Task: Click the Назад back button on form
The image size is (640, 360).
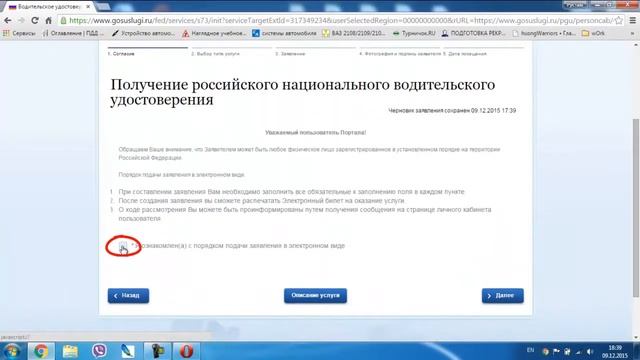Action: (x=128, y=296)
